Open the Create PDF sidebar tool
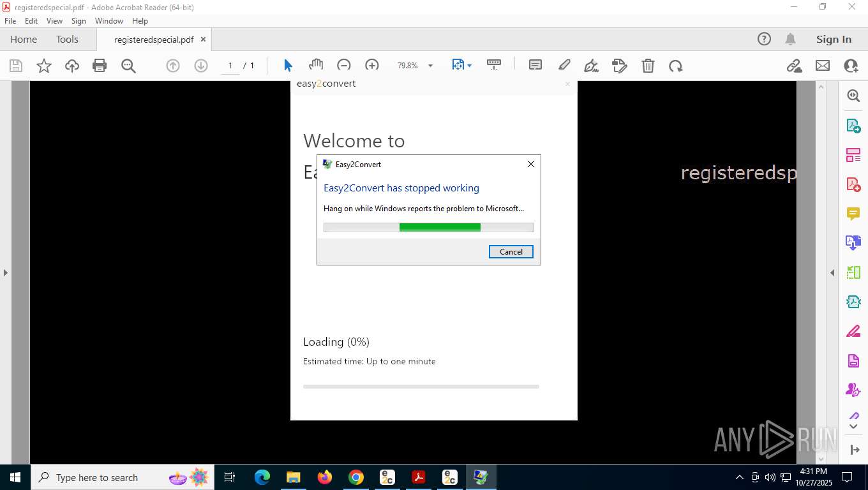The width and height of the screenshot is (868, 490). [x=853, y=184]
